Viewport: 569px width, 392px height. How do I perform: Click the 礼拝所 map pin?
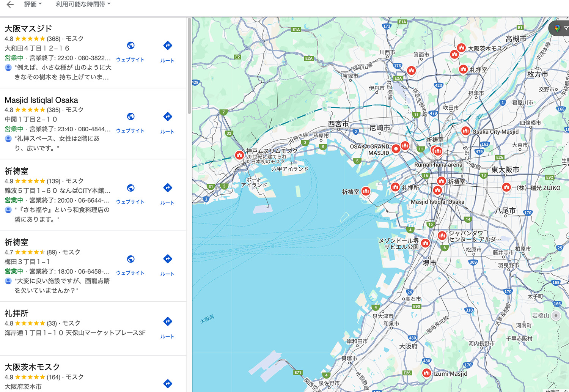point(395,187)
